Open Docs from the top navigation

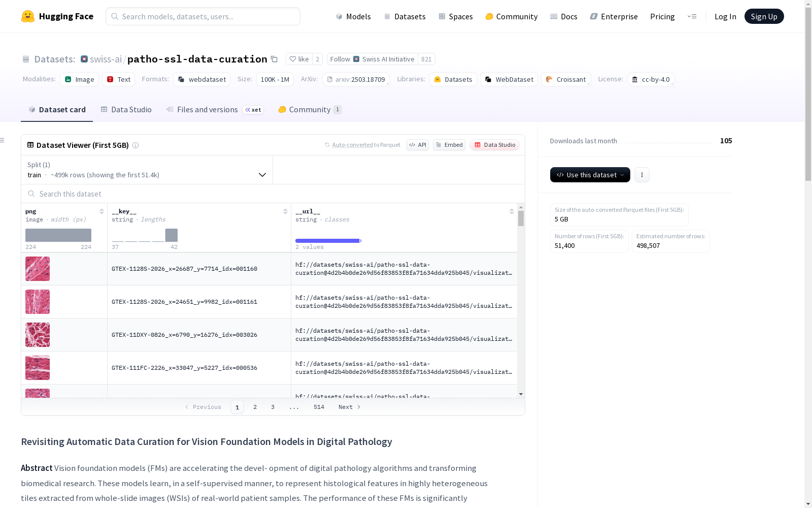[x=564, y=16]
